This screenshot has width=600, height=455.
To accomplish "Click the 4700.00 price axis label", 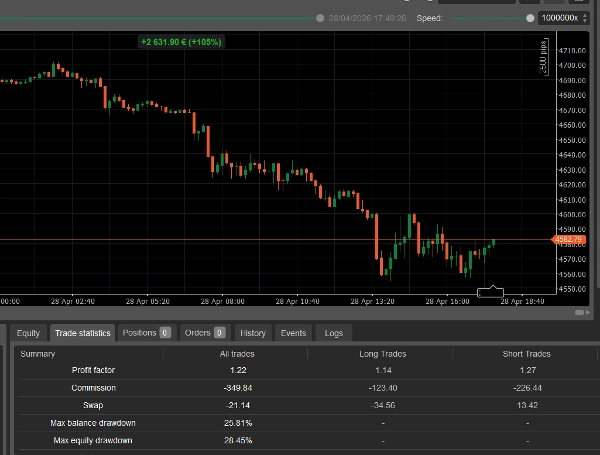I will [x=572, y=65].
